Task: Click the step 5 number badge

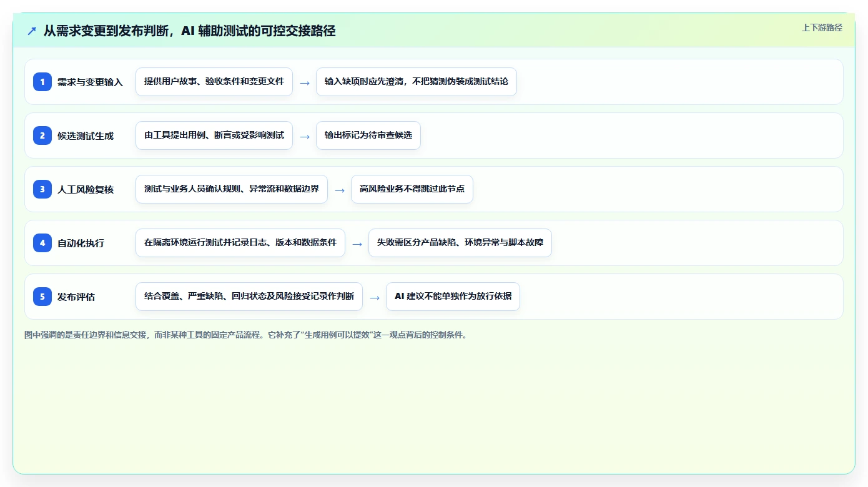Action: 42,297
